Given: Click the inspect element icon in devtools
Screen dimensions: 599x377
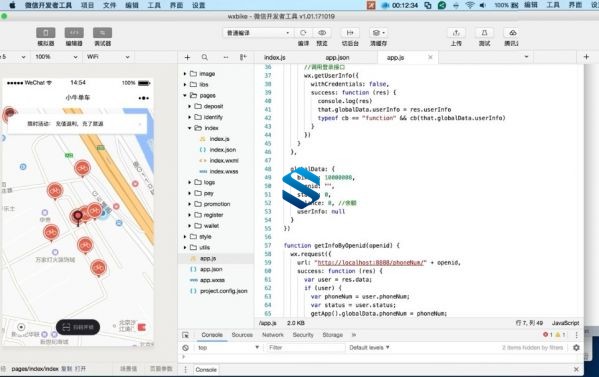Looking at the screenshot, I should [185, 335].
